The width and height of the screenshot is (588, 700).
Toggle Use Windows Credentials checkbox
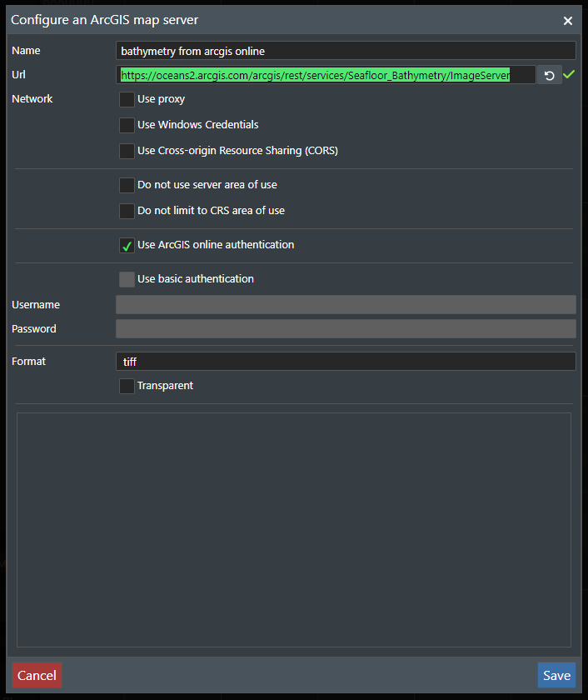click(127, 125)
